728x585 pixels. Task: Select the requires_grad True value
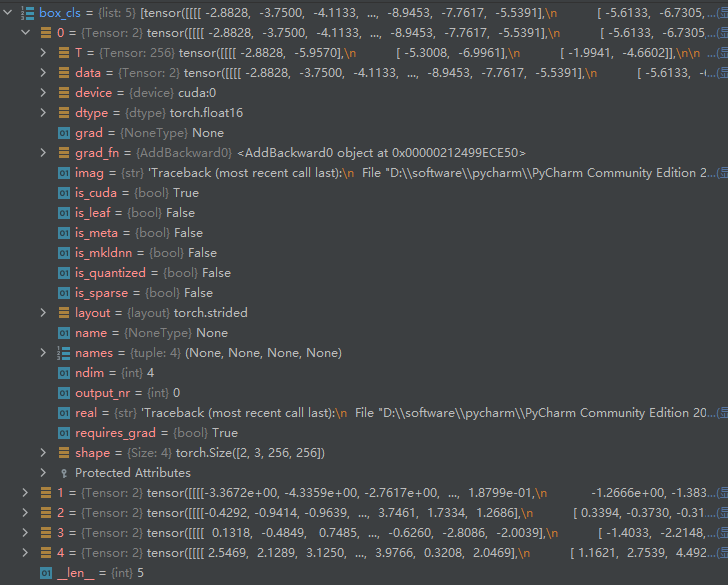click(225, 433)
